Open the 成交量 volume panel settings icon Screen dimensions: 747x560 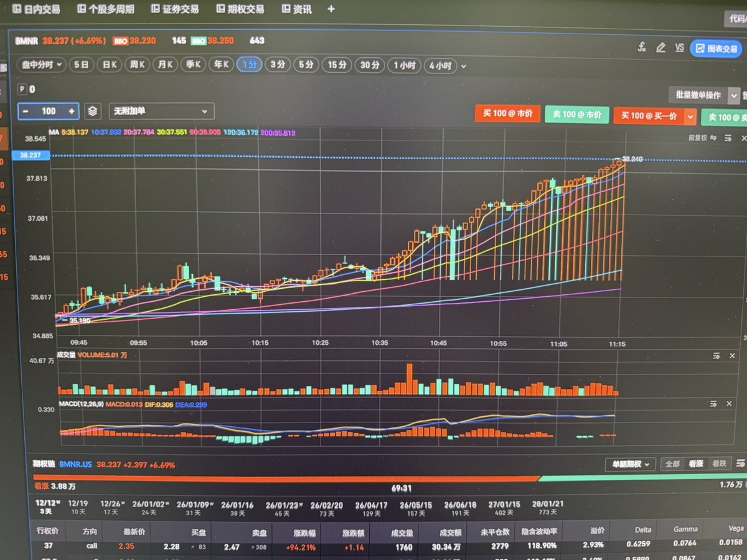click(716, 356)
